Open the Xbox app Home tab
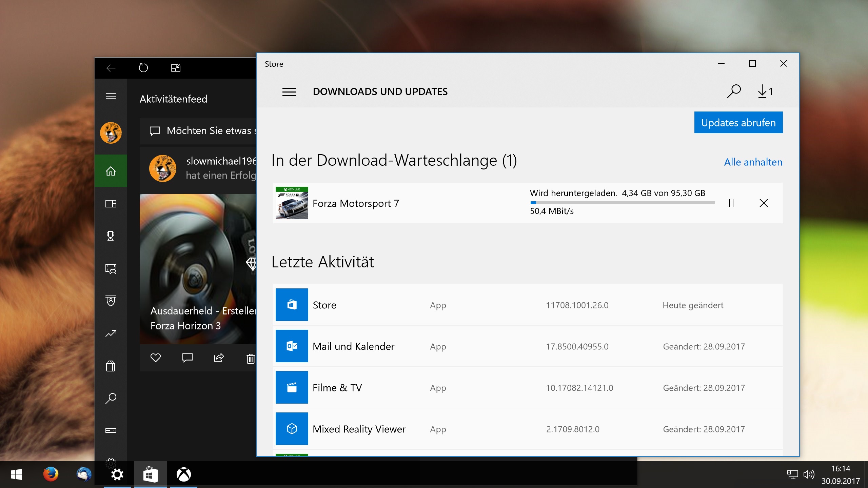 [x=111, y=171]
